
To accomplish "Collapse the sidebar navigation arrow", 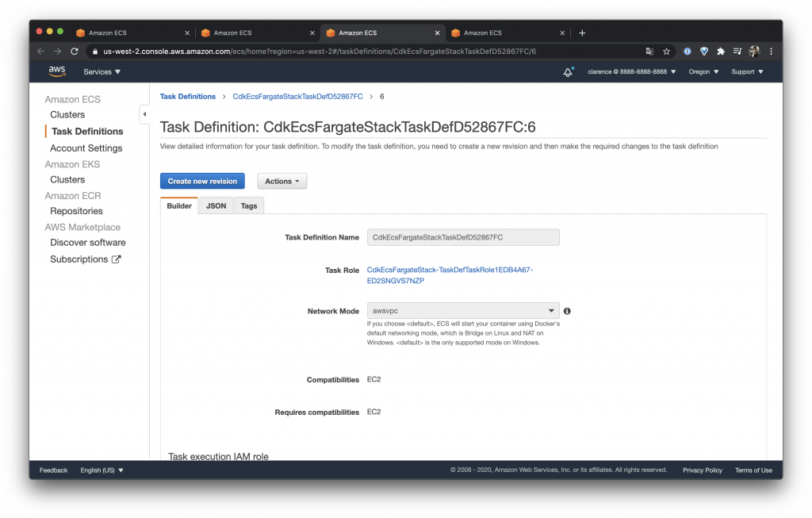I will coord(144,114).
